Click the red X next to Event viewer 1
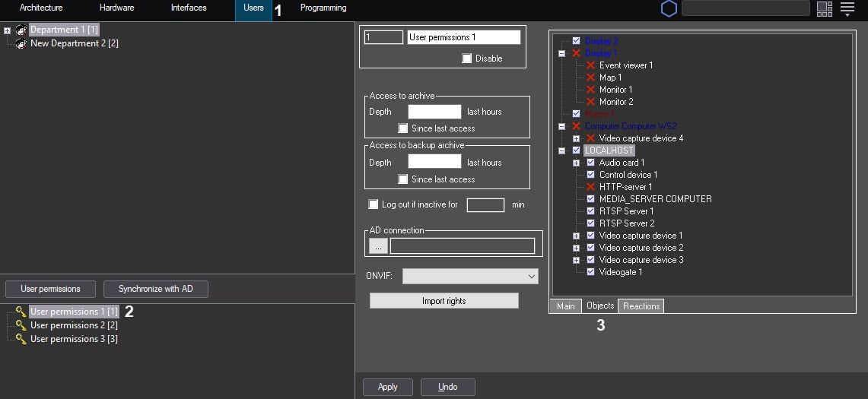 pyautogui.click(x=590, y=65)
